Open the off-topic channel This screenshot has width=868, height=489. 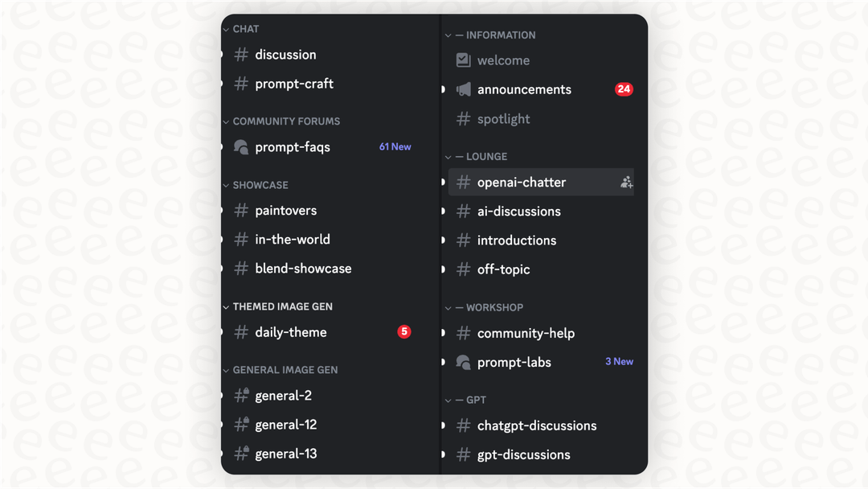coord(504,269)
